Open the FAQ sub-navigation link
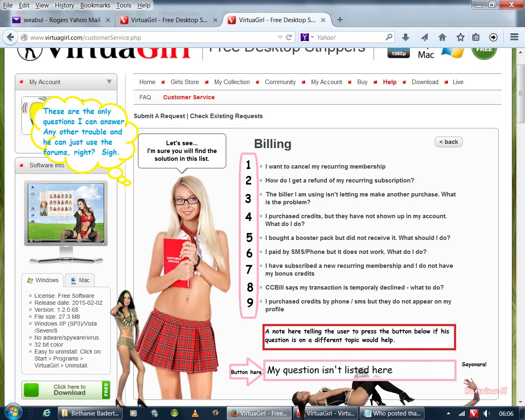Viewport: 525px width, 420px height. coord(145,97)
